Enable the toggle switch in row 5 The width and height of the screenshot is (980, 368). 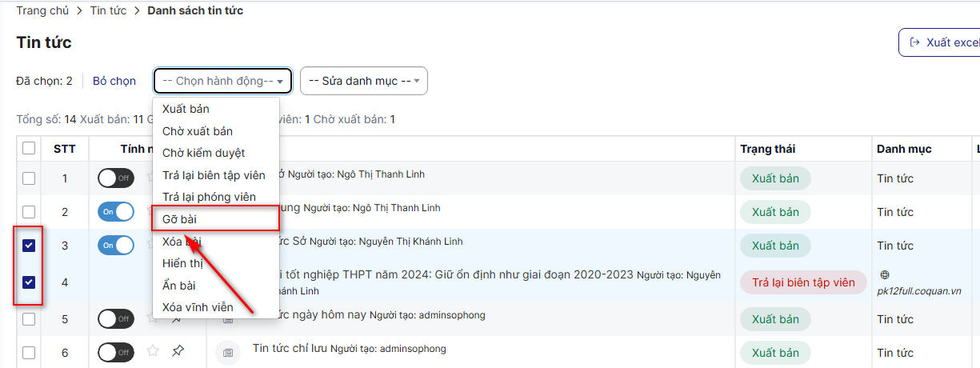tap(116, 318)
